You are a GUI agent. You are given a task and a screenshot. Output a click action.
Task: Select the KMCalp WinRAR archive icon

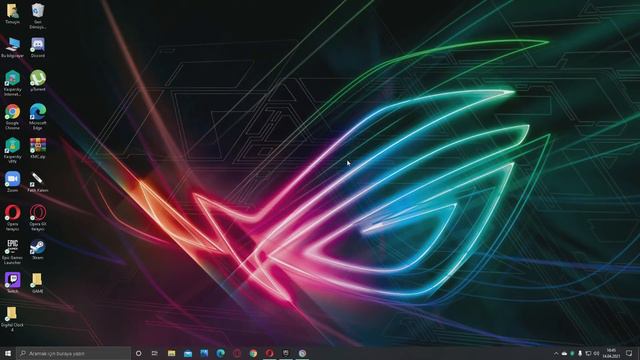click(38, 149)
